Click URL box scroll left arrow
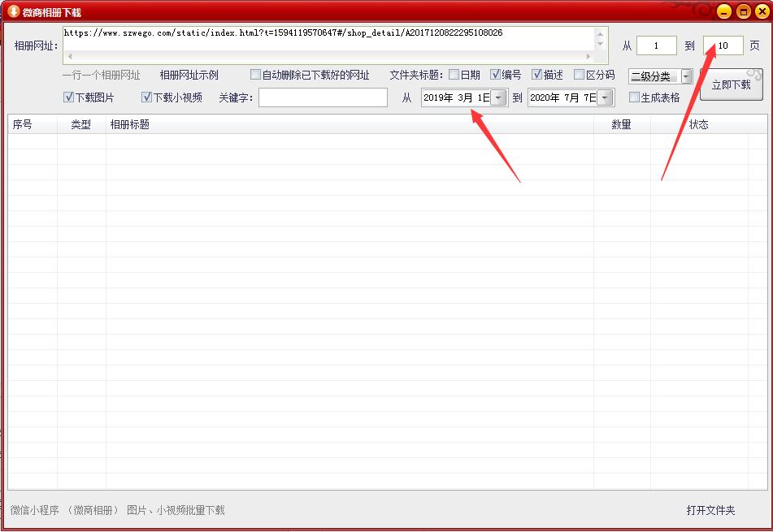This screenshot has height=532, width=773. click(70, 56)
